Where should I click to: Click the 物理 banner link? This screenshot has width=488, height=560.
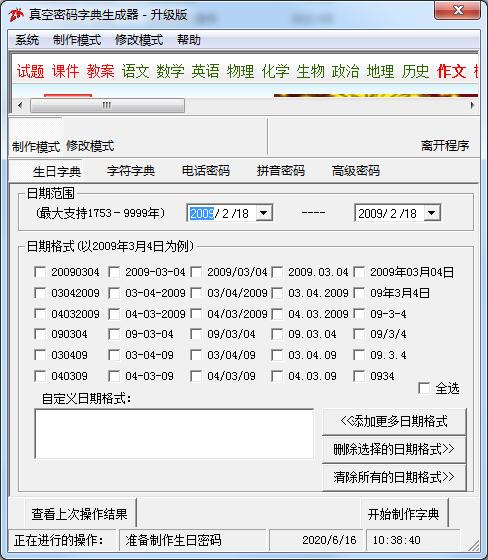click(241, 71)
